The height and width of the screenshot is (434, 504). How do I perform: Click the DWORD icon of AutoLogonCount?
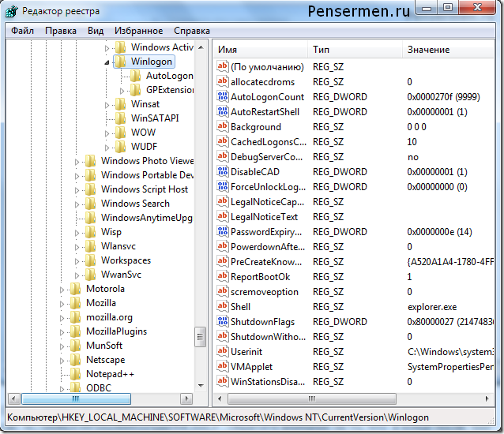click(223, 96)
